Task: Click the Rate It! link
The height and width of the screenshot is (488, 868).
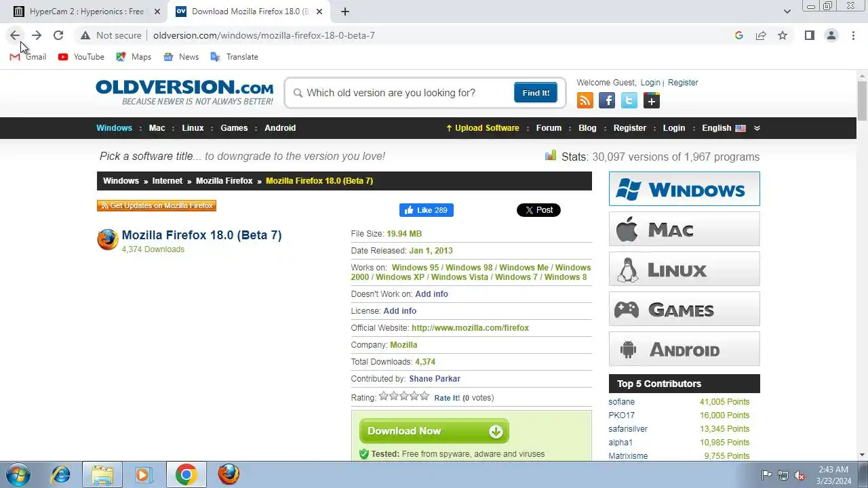Action: 447,398
